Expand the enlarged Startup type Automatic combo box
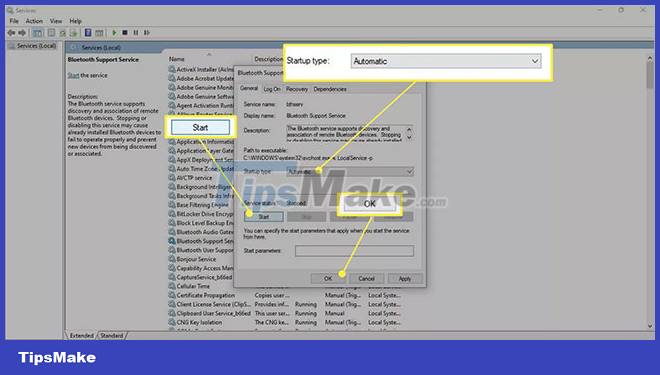Viewport: 660px width, 375px height. tap(446, 61)
